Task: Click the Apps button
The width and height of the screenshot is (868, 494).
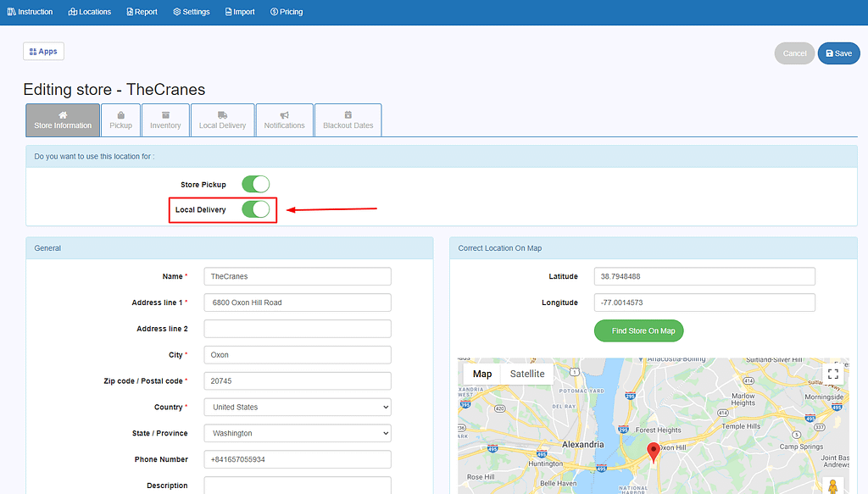Action: pos(43,51)
